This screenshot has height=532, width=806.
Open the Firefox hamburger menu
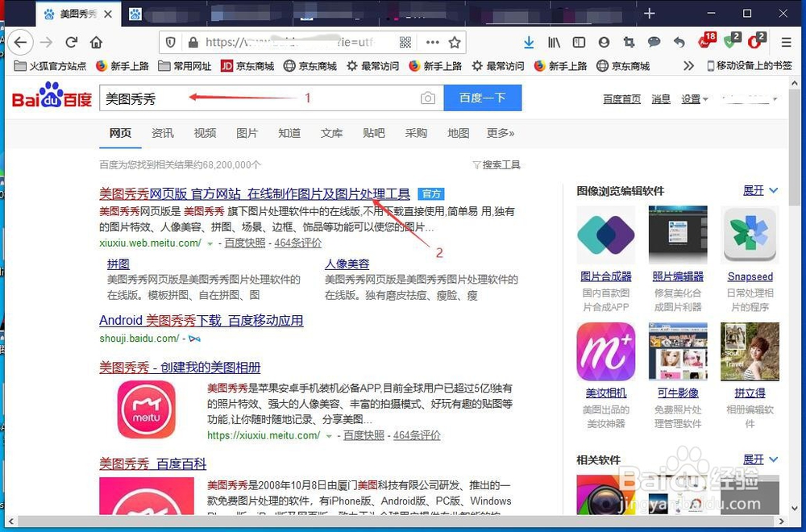pos(786,42)
